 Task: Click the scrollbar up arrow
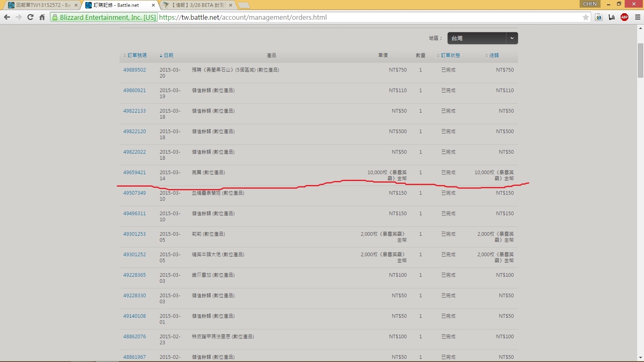pyautogui.click(x=640, y=28)
